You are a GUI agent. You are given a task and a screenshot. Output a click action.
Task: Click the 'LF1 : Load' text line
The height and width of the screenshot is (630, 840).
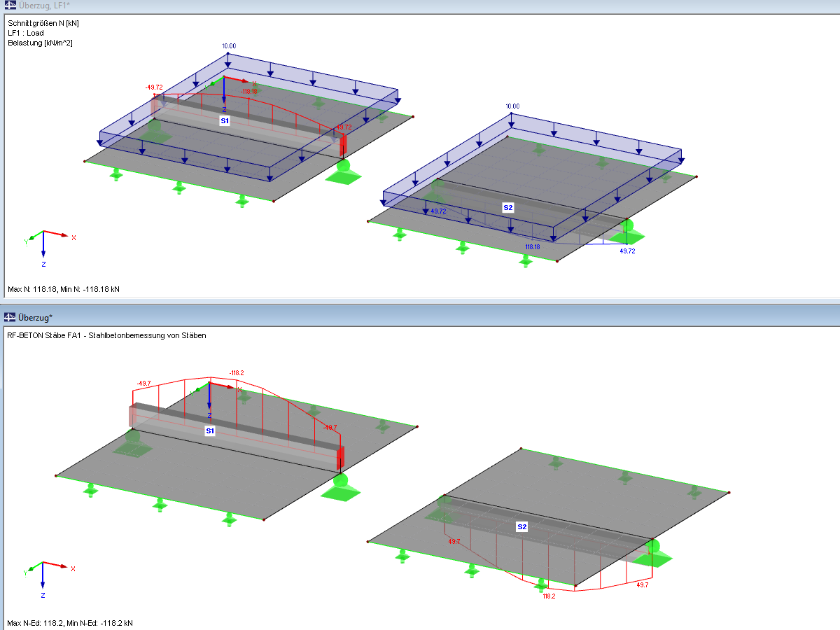(x=27, y=33)
